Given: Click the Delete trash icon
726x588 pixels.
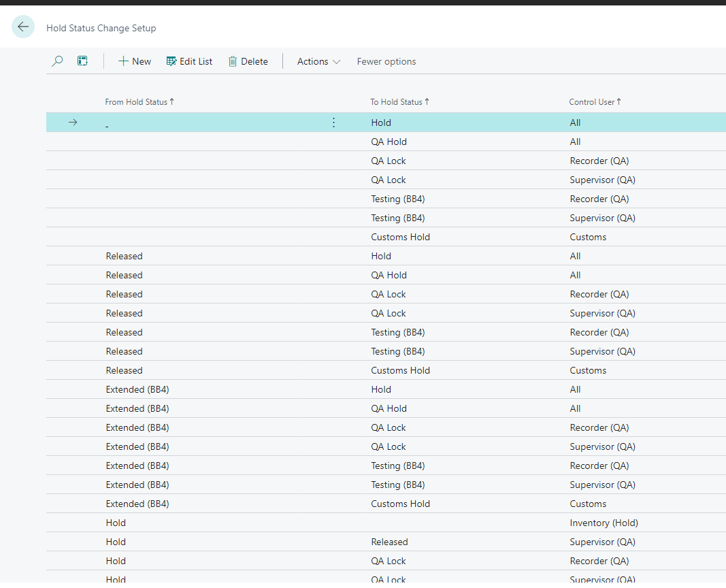Looking at the screenshot, I should point(233,61).
